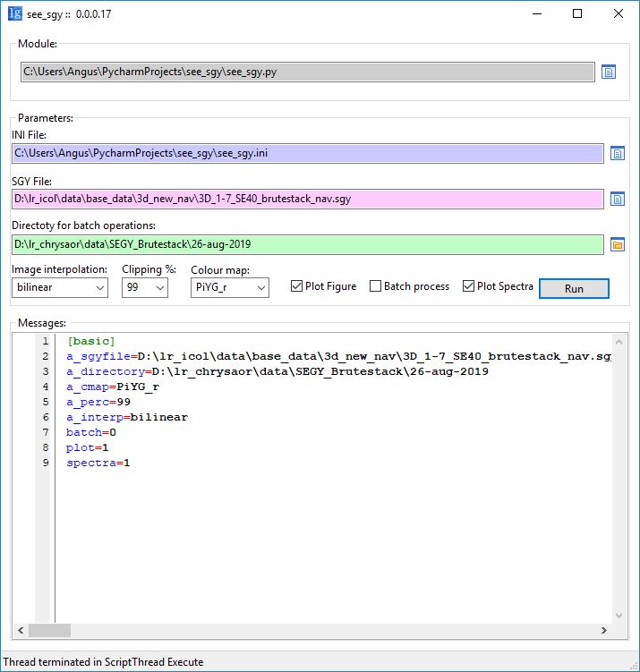Click into the Module path field
This screenshot has width=640, height=672.
click(307, 72)
